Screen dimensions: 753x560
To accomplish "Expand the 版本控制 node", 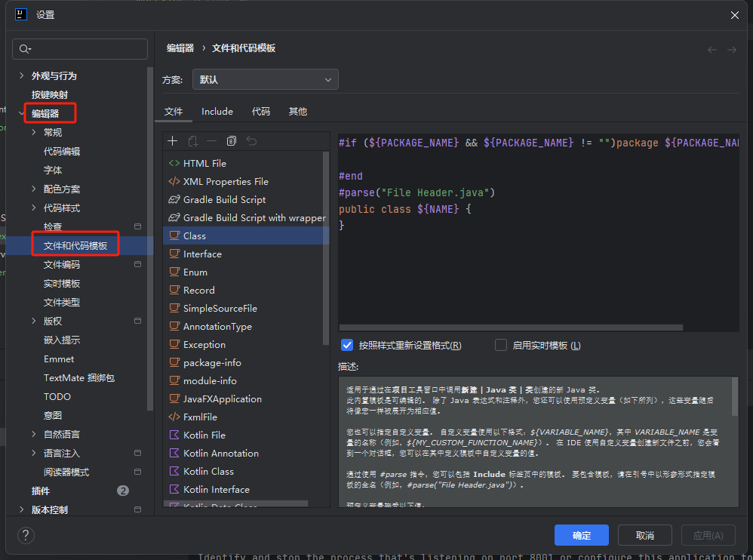I will [21, 509].
